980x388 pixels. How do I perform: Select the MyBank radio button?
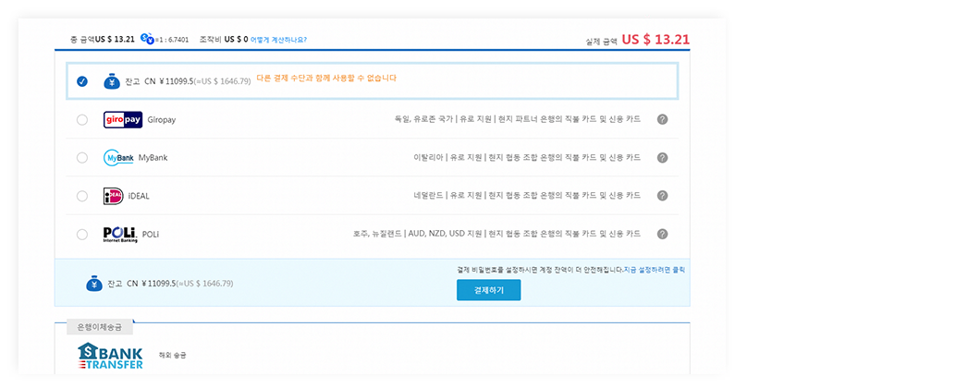click(x=82, y=158)
